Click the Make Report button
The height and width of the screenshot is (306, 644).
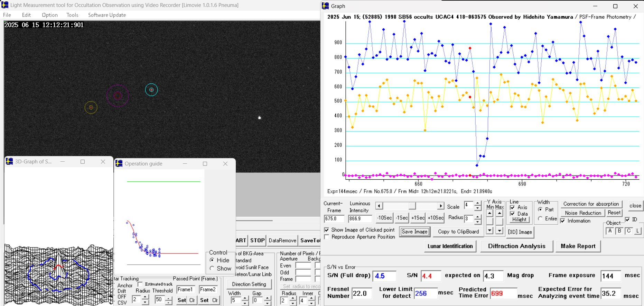pos(578,246)
